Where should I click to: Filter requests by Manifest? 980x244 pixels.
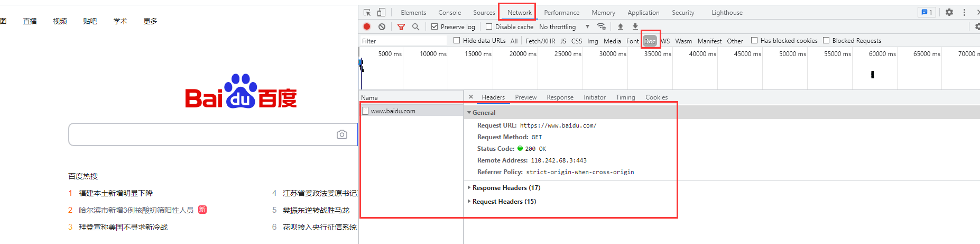709,41
